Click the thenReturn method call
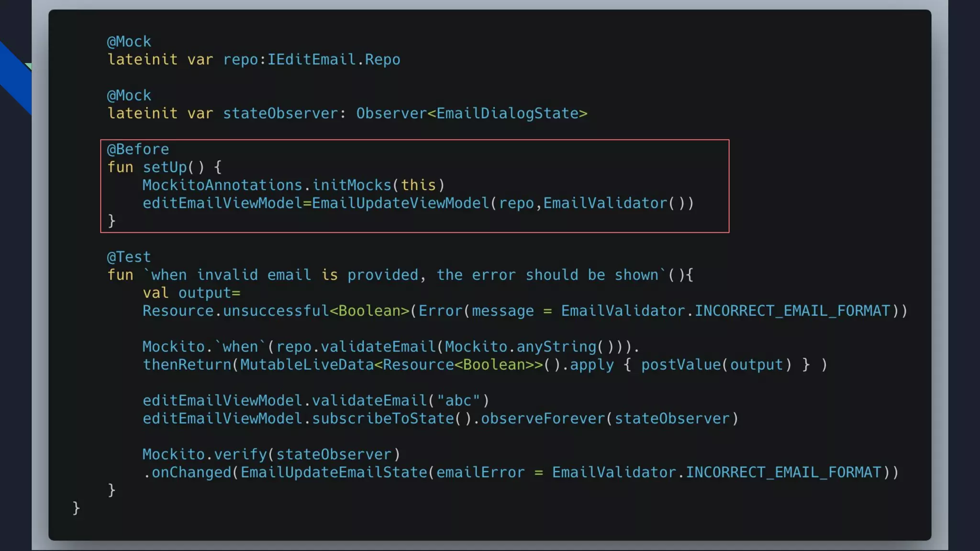The image size is (980, 551). [187, 365]
